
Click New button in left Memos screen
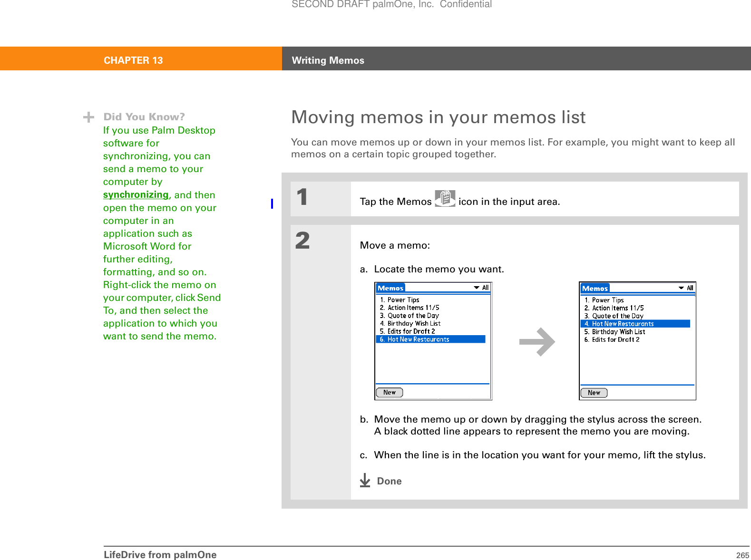(x=390, y=392)
